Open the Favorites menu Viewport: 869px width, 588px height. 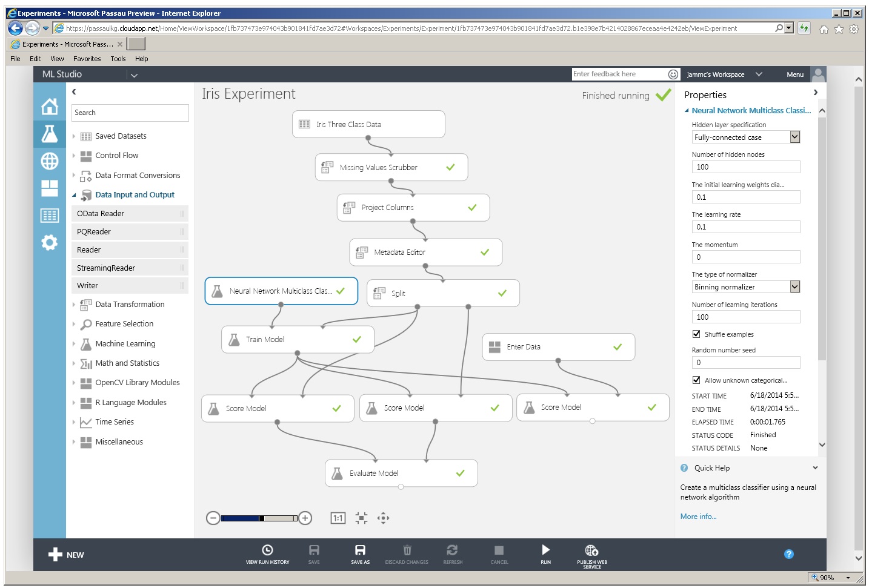pos(87,59)
